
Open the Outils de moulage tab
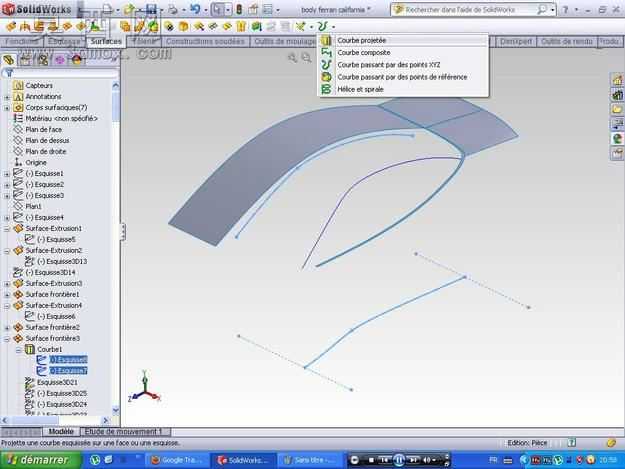[x=285, y=41]
